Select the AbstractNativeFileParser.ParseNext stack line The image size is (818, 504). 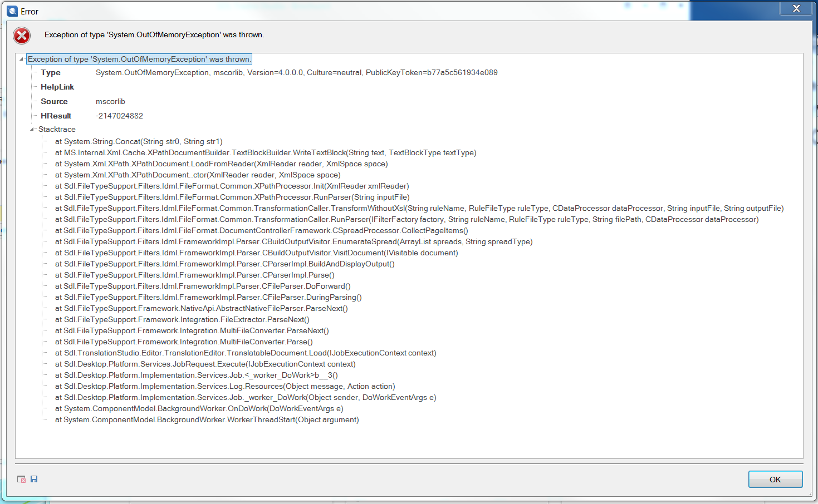pos(201,308)
